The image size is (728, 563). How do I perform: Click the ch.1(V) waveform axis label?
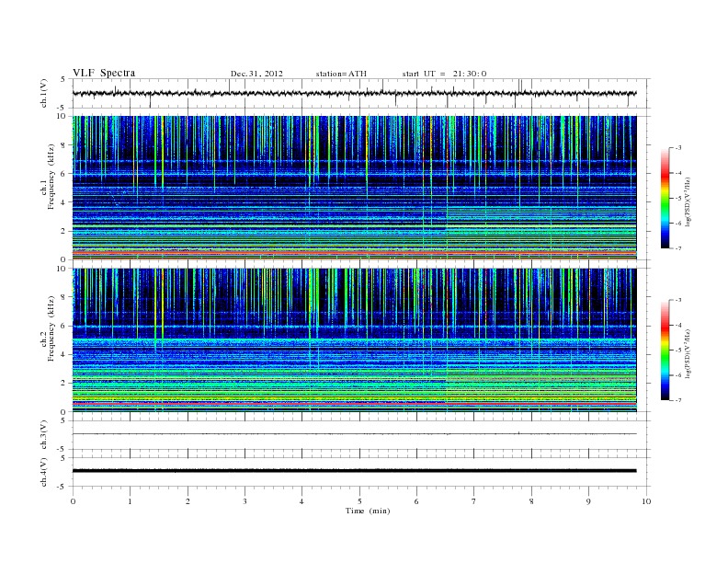pyautogui.click(x=44, y=93)
